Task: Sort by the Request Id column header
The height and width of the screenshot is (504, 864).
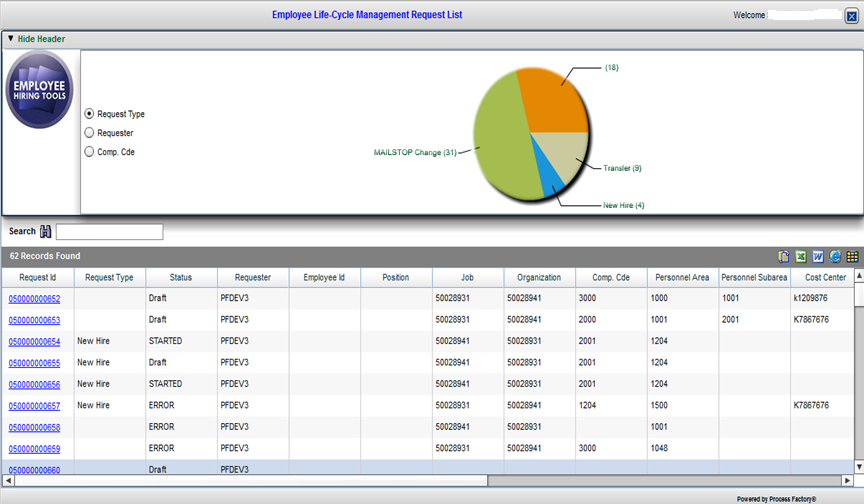Action: [x=38, y=277]
